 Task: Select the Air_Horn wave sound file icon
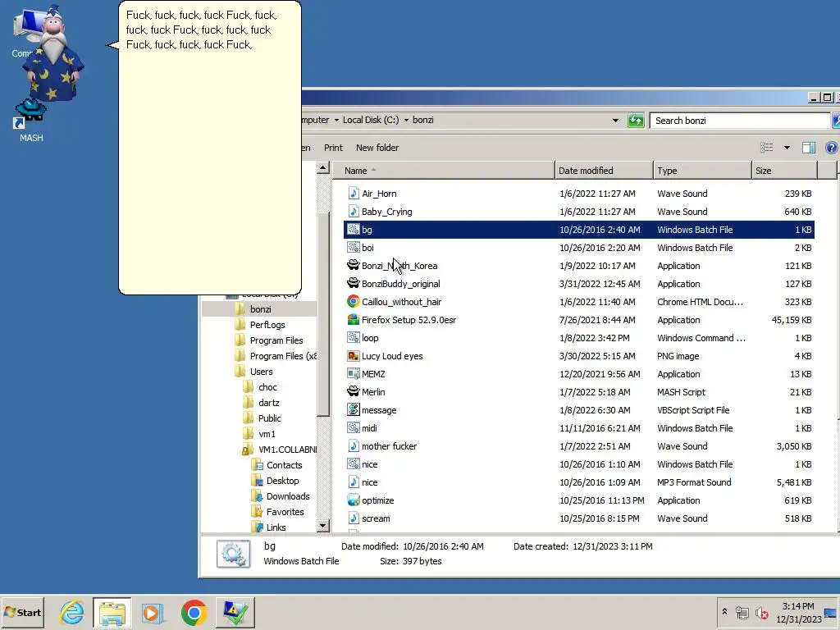point(353,194)
